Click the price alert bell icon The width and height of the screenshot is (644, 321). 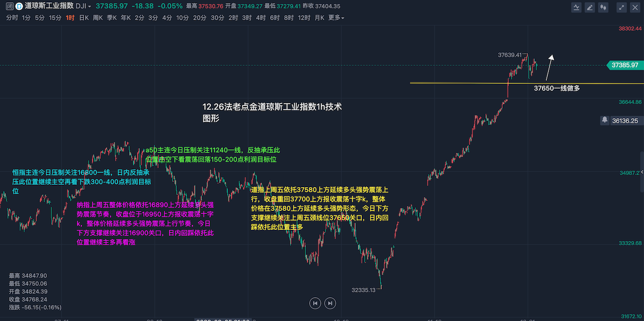[x=604, y=120]
